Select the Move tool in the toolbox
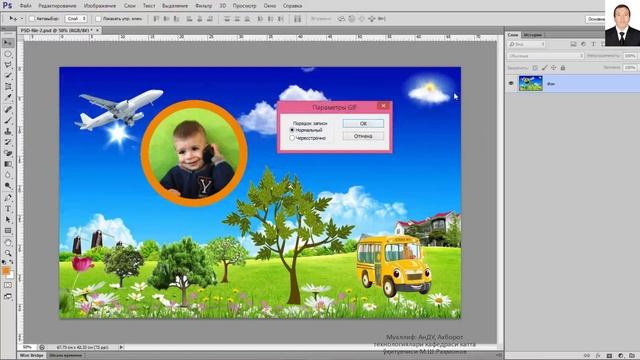Image resolution: width=640 pixels, height=360 pixels. (x=8, y=43)
